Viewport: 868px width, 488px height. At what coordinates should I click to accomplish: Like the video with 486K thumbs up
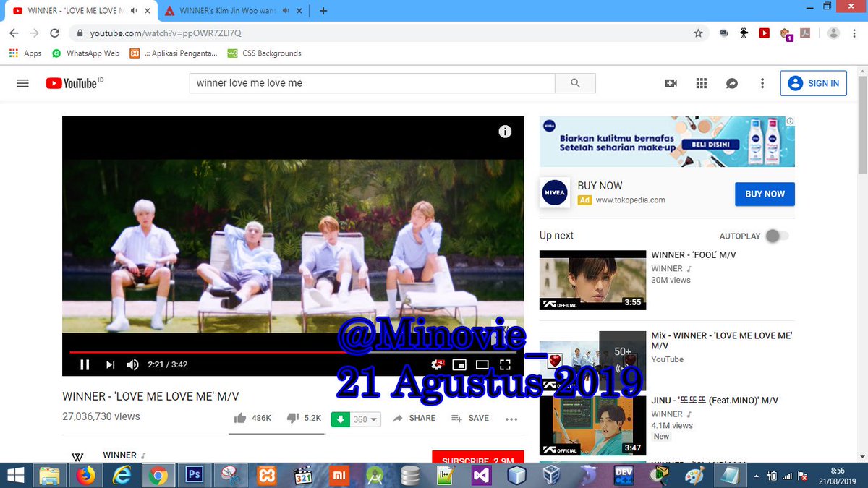(252, 418)
